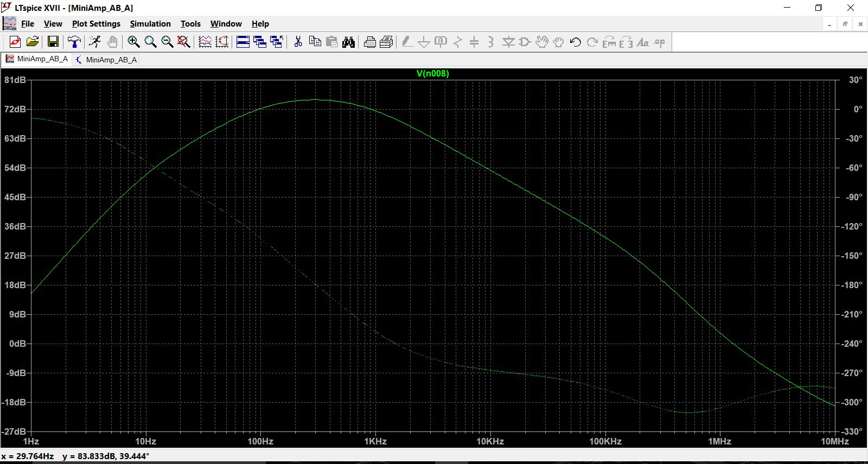
Task: Click the Undo arrow icon
Action: pos(576,42)
